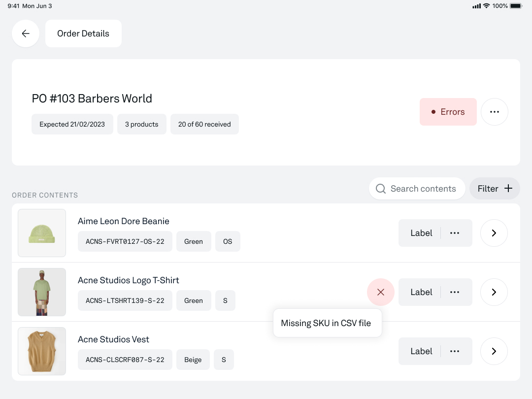The height and width of the screenshot is (399, 532).
Task: Open Aime Leon Dore Beanie details chevron
Action: click(494, 233)
